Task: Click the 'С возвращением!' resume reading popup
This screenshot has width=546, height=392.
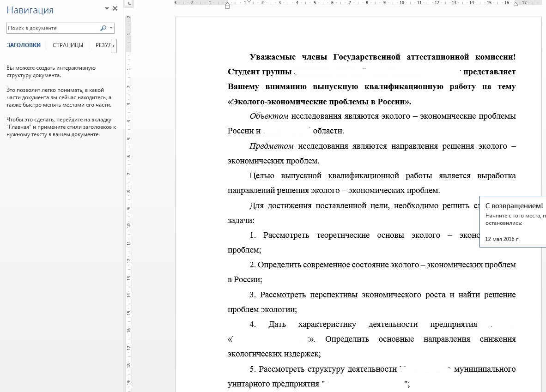Action: [x=513, y=222]
